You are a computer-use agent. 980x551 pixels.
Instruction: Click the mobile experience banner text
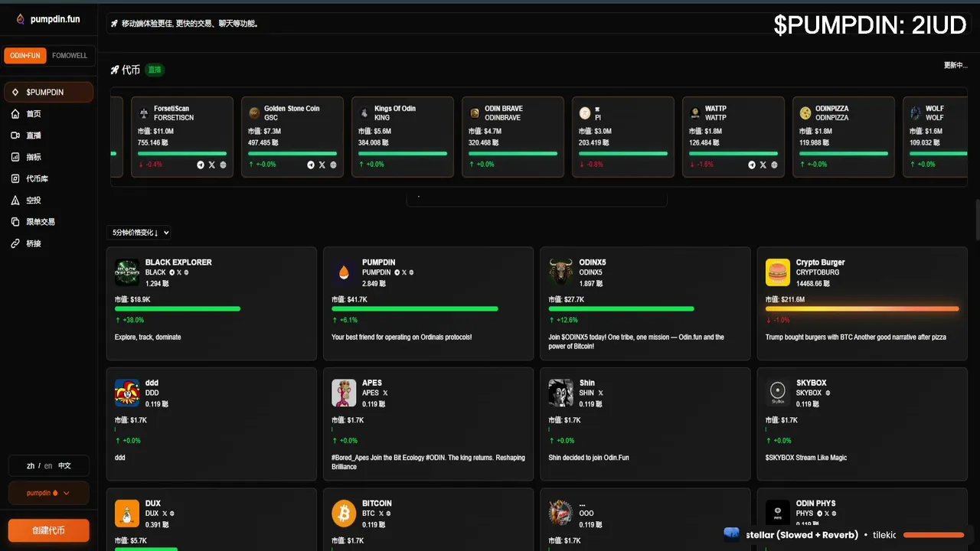(x=190, y=24)
